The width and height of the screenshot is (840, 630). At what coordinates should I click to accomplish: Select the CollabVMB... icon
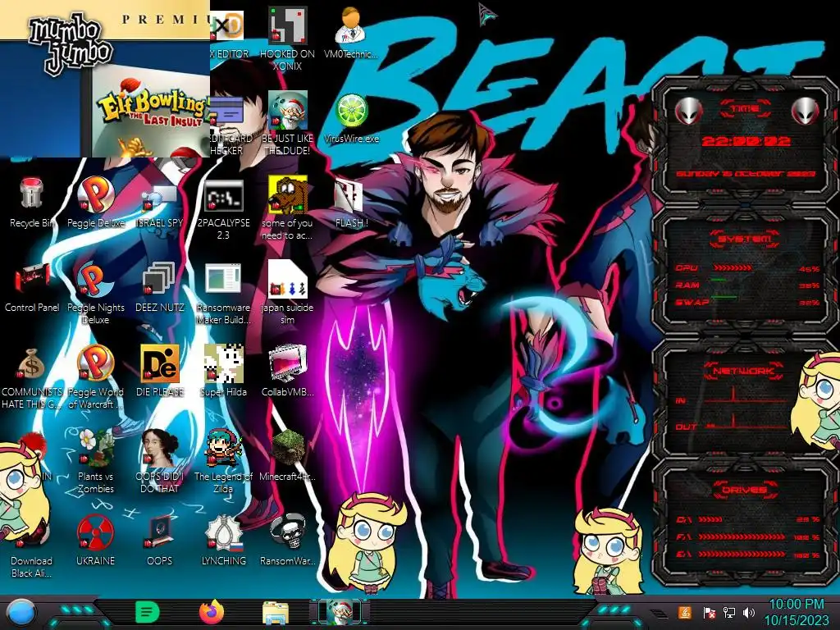[287, 364]
